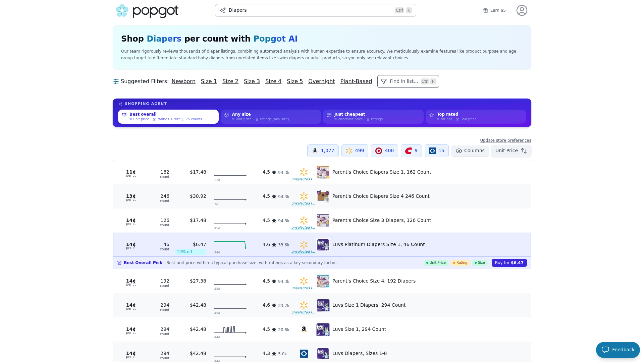Open the Earn $5 referral button
Viewport: 644px width, 362px height.
(x=494, y=10)
